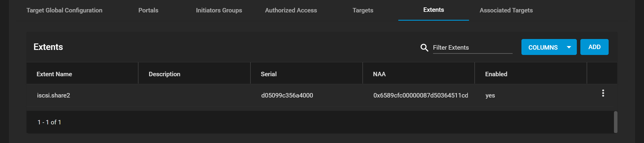Image resolution: width=644 pixels, height=143 pixels.
Task: Expand the COLUMNS dropdown arrow
Action: click(x=569, y=47)
